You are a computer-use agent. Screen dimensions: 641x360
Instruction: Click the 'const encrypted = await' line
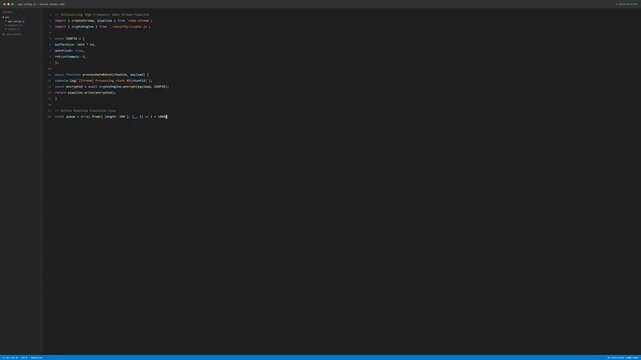point(112,87)
